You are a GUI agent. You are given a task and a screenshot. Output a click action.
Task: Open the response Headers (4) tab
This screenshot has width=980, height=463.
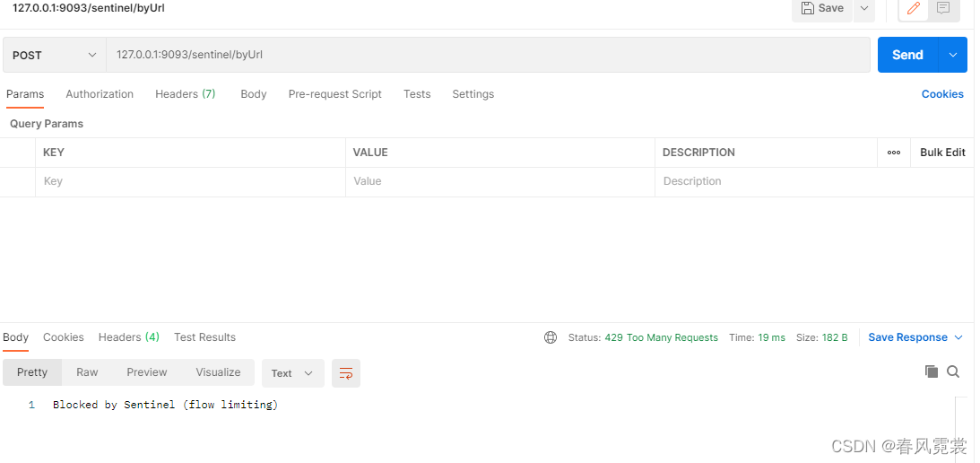tap(129, 337)
